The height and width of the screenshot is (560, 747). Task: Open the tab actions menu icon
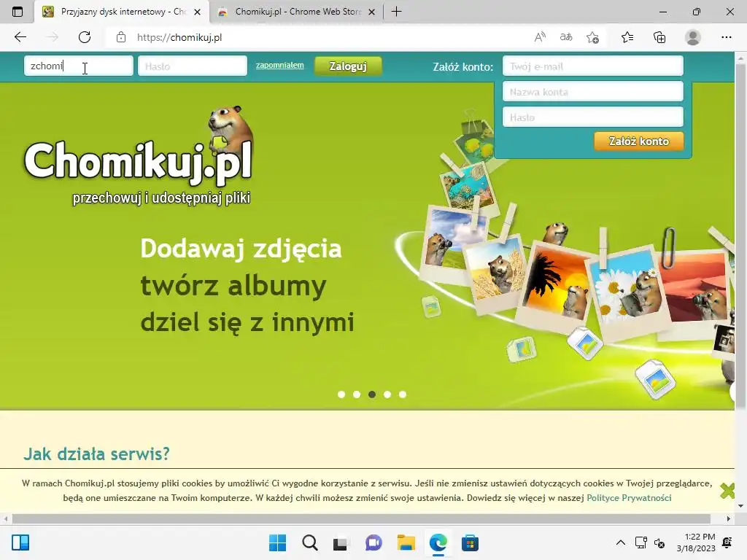click(x=18, y=12)
